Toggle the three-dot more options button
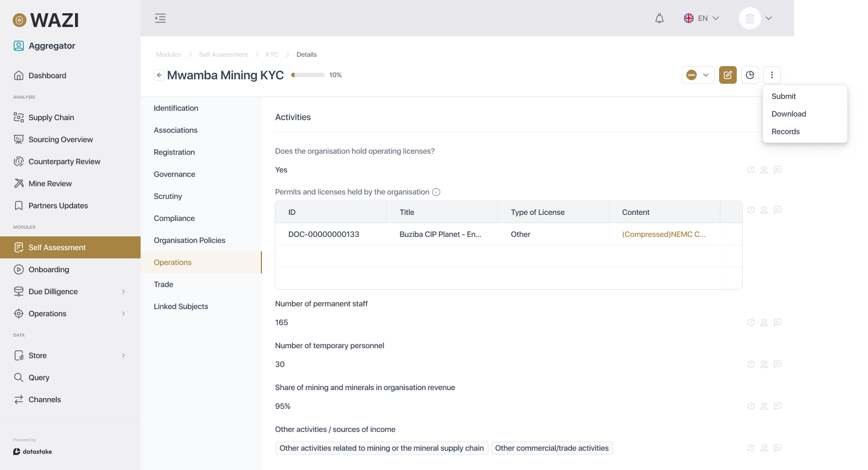The height and width of the screenshot is (470, 868). (772, 75)
